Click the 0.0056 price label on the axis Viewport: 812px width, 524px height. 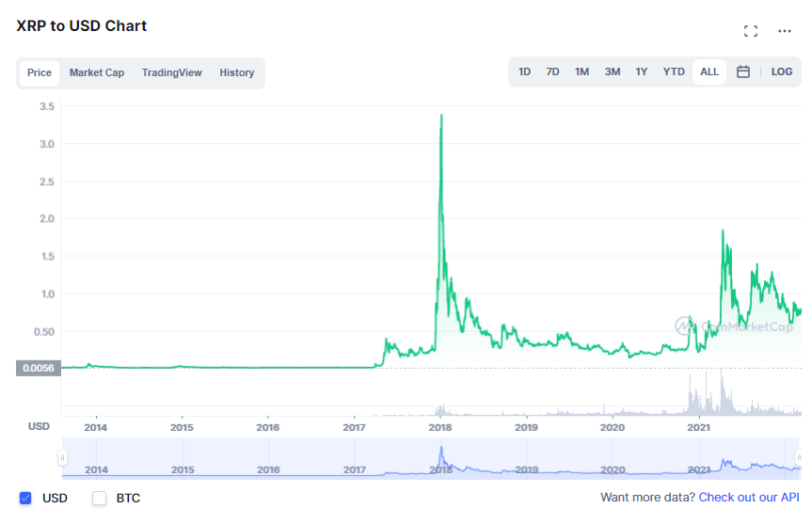(39, 368)
